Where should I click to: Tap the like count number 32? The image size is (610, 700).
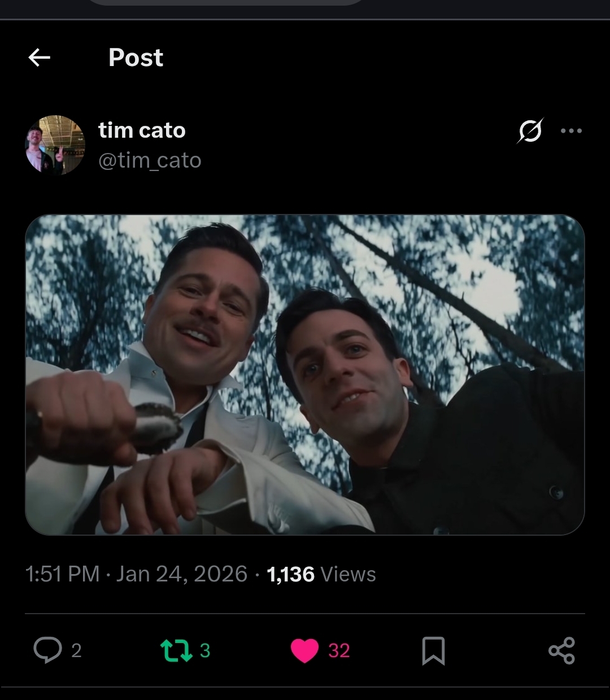339,650
